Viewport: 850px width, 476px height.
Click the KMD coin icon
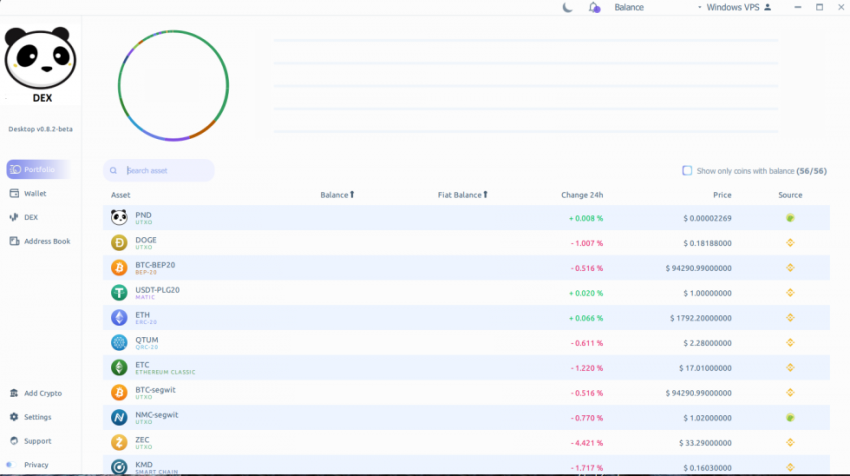[119, 466]
